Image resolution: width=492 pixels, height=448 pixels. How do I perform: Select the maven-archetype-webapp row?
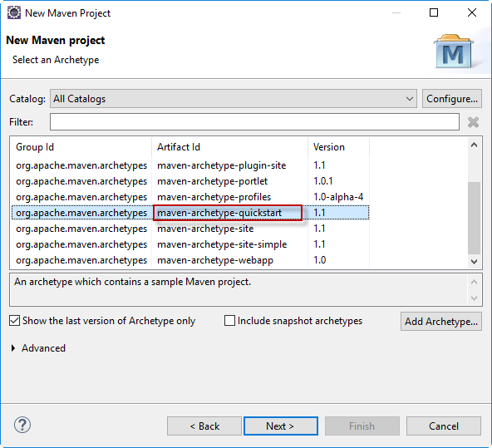[190, 260]
